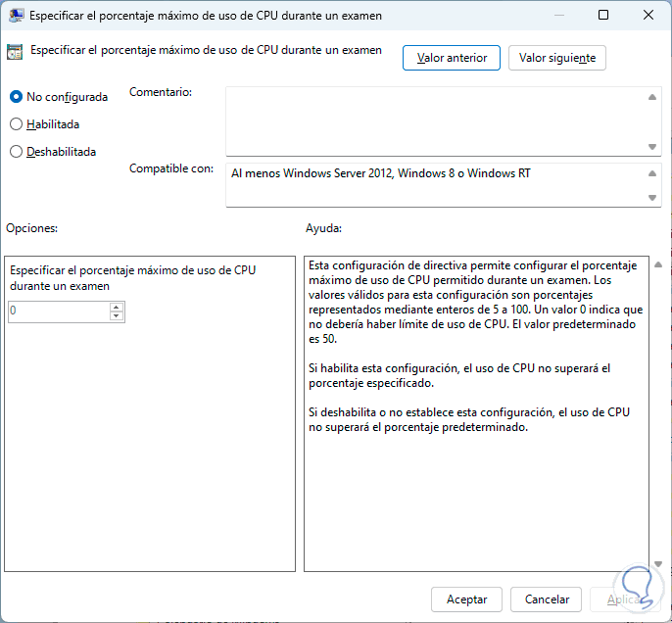Confirm with the Aceptar button
Viewport: 672px width, 623px height.
(x=466, y=599)
